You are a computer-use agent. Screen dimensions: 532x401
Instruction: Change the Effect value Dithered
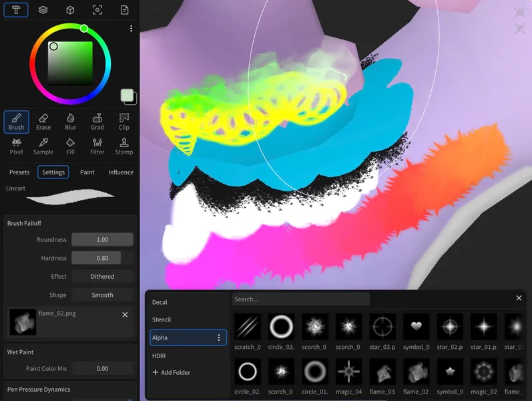pos(102,277)
